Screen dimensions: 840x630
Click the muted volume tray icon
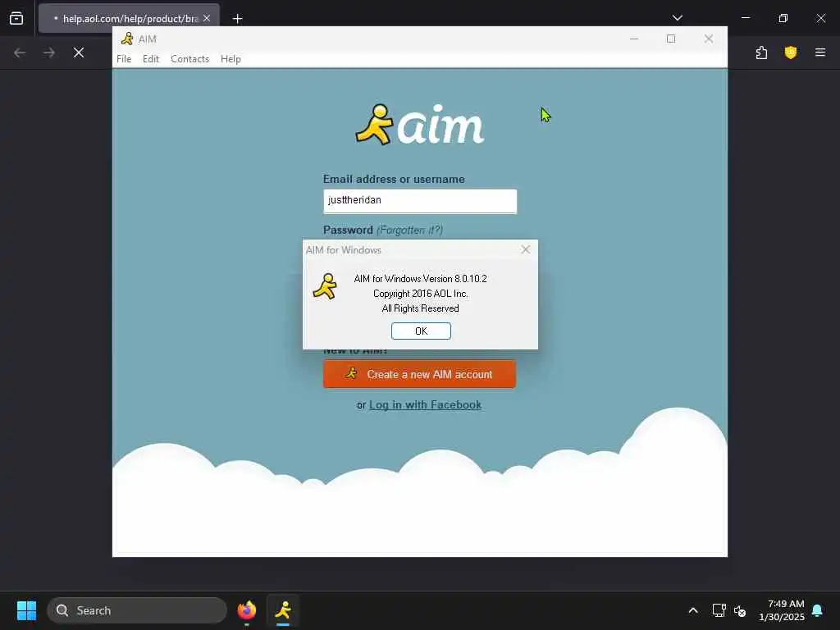click(x=740, y=610)
